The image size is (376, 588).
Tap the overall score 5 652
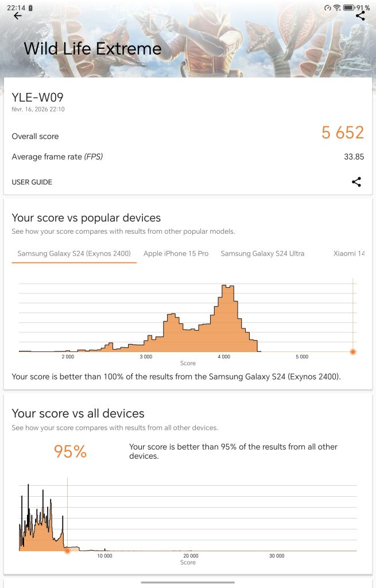tap(343, 133)
